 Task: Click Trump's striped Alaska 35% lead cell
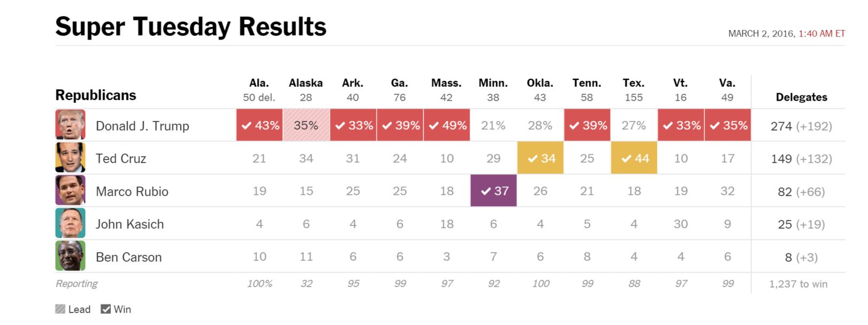[x=306, y=125]
